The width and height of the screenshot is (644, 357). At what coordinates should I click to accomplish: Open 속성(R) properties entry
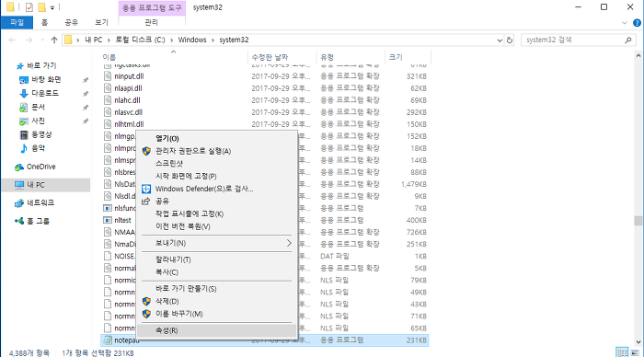click(217, 330)
